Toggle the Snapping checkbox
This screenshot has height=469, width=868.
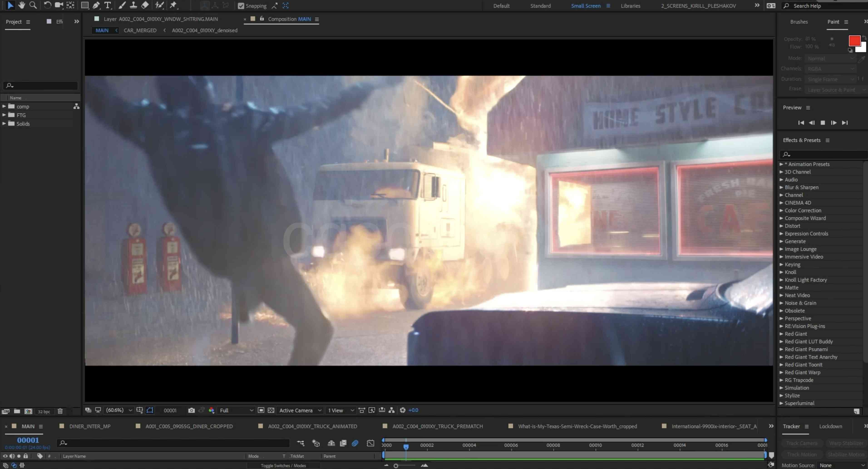point(241,6)
